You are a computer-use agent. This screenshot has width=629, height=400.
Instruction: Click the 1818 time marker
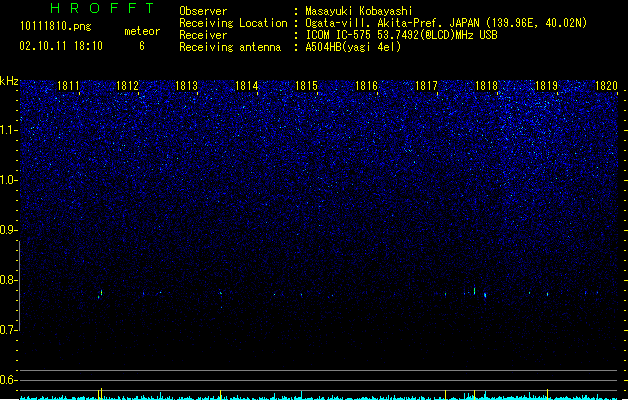click(486, 86)
